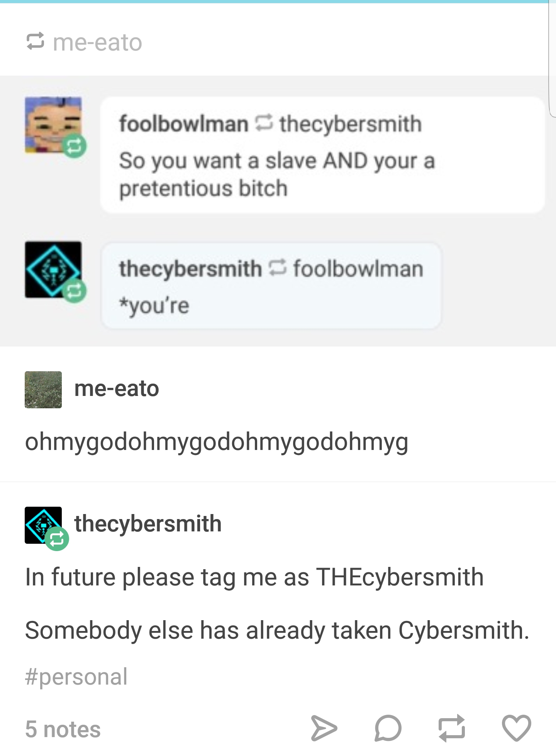
Task: Click foolbowlman's cartoon face avatar
Action: click(53, 125)
